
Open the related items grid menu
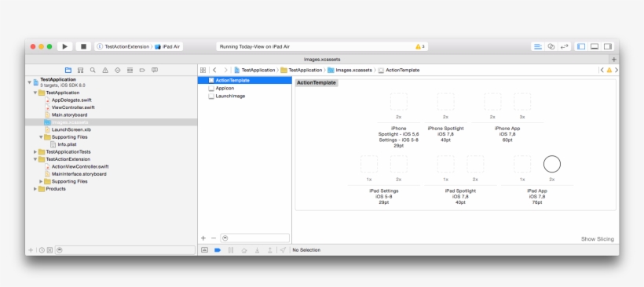pyautogui.click(x=203, y=70)
